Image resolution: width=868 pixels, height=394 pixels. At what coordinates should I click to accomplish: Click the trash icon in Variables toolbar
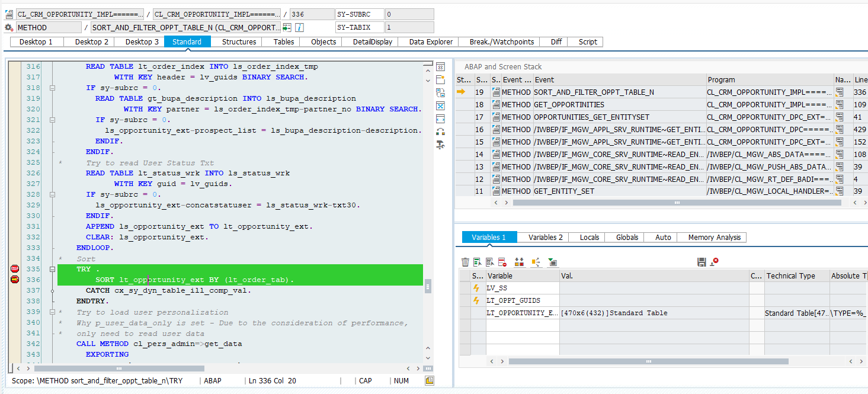[465, 262]
